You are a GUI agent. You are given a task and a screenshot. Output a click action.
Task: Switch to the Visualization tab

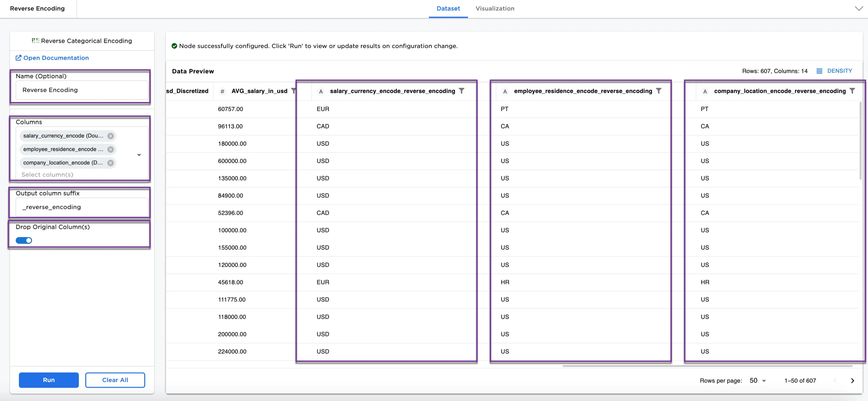pos(495,8)
